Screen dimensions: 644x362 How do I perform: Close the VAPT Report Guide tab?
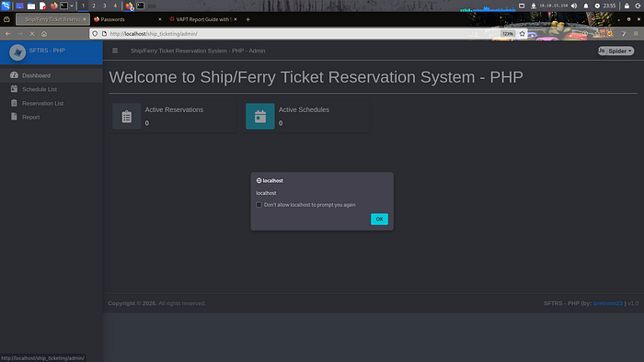click(236, 19)
